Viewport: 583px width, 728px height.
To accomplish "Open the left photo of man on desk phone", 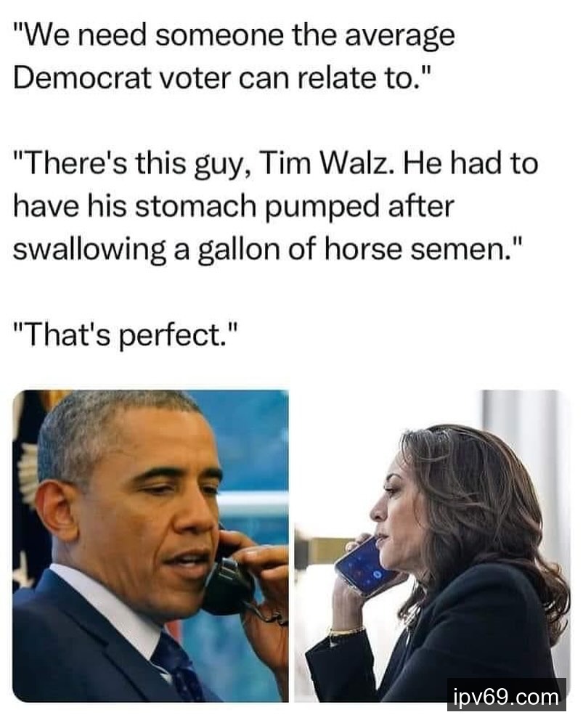I will point(150,546).
